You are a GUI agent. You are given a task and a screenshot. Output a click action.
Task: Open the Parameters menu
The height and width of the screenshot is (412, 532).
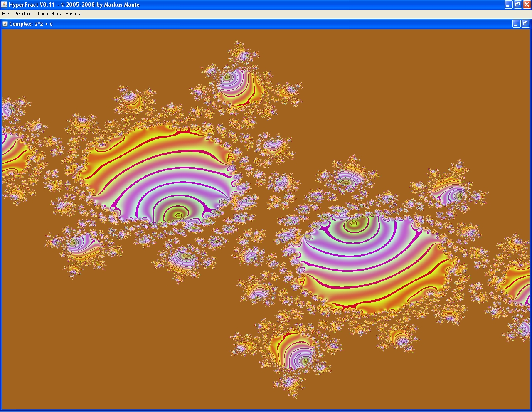pyautogui.click(x=49, y=14)
